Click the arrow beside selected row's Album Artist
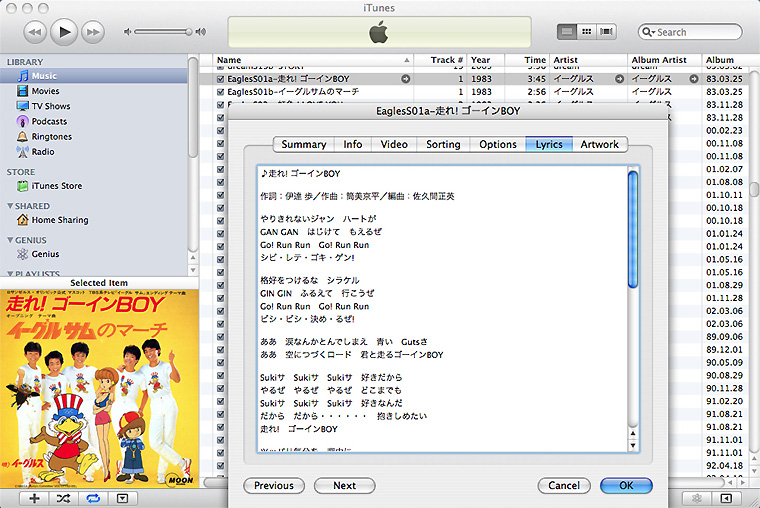This screenshot has width=760, height=508. point(694,79)
